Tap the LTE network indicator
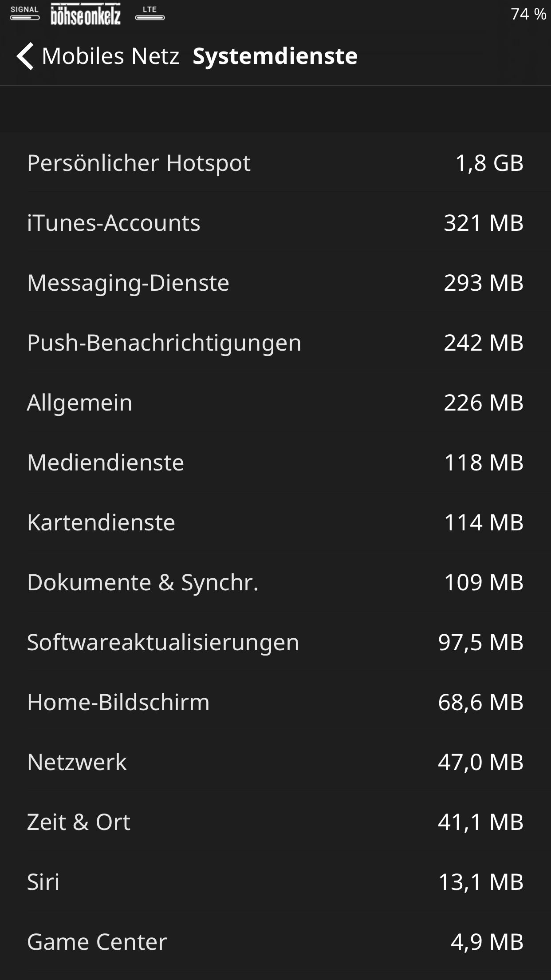The height and width of the screenshot is (980, 551). click(150, 13)
